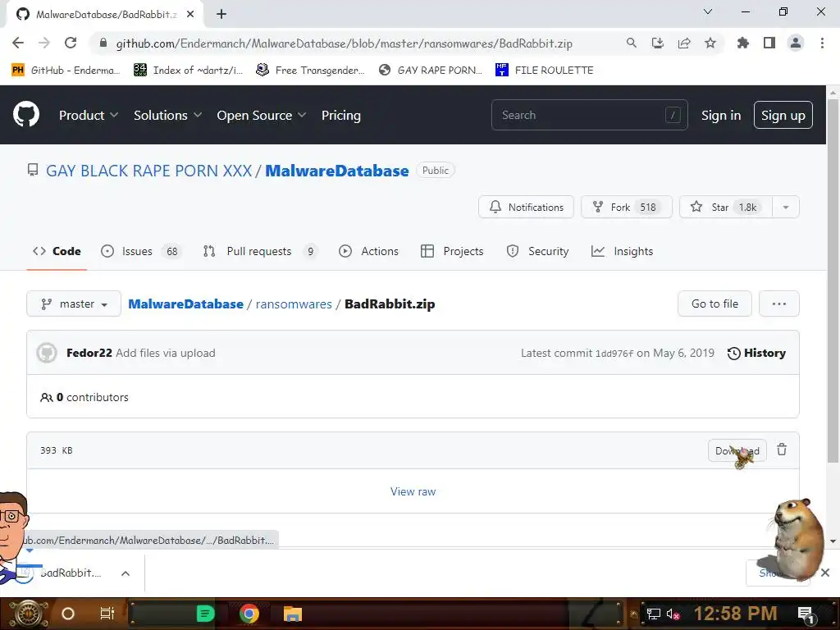This screenshot has width=840, height=630.
Task: Close the MalwareDatabase/BadRabbit tab
Action: (190, 14)
